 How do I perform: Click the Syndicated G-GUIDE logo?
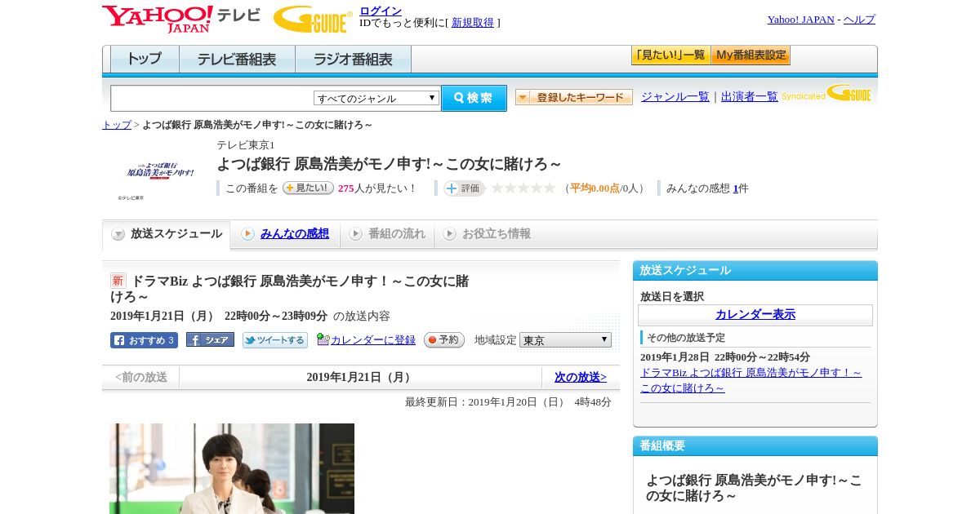(826, 93)
